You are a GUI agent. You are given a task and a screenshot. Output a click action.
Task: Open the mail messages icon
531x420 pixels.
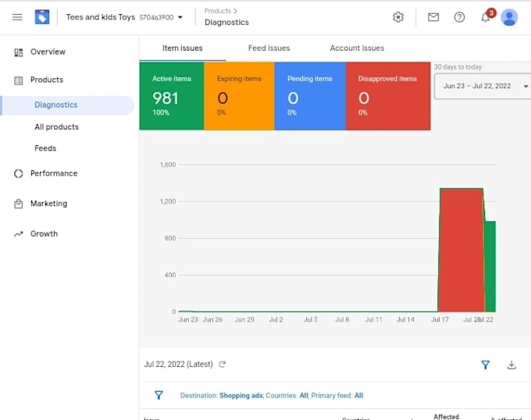433,17
